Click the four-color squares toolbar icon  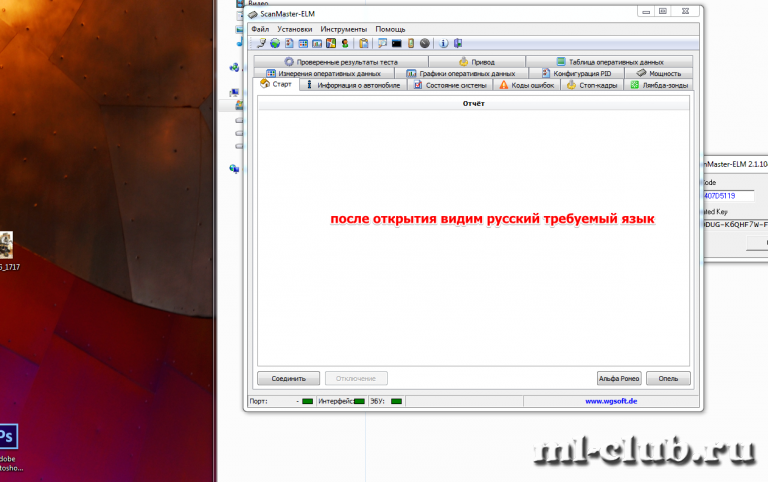(331, 43)
